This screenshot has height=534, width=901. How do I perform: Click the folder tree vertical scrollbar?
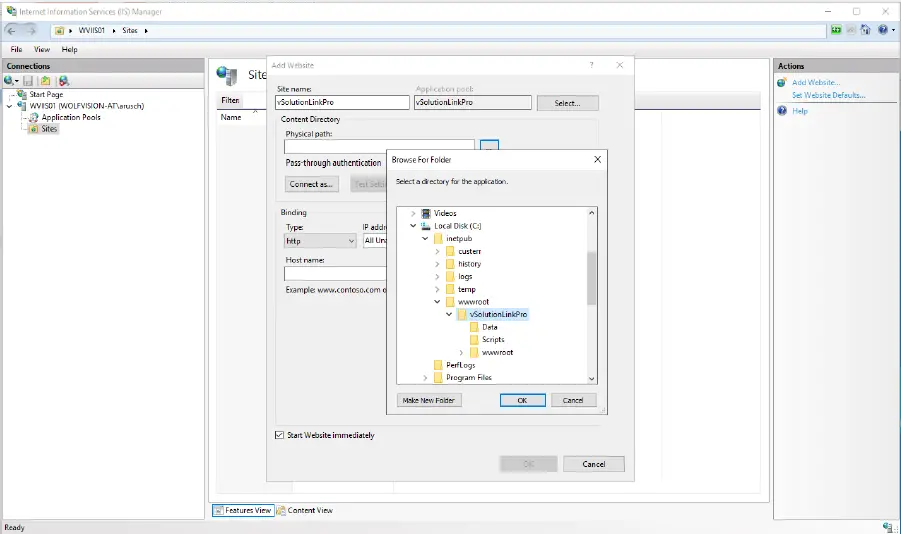point(591,277)
